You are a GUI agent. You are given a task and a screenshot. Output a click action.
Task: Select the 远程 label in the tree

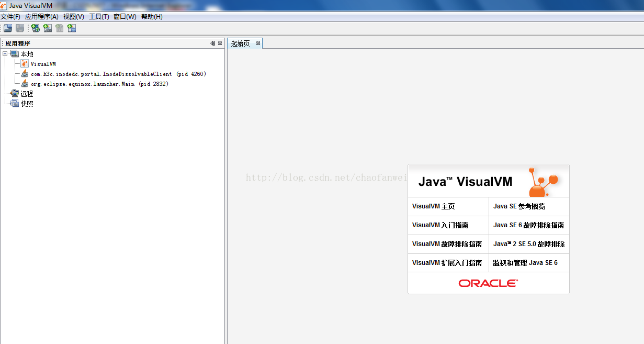(x=27, y=94)
